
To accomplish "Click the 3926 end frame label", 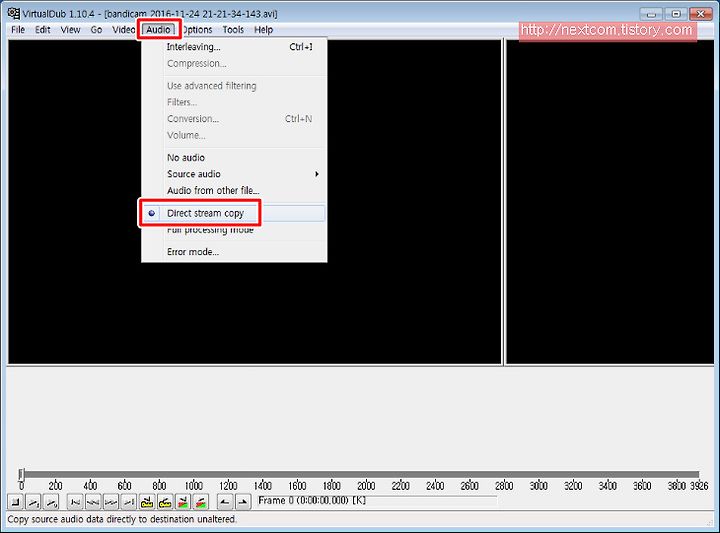I will click(x=699, y=486).
